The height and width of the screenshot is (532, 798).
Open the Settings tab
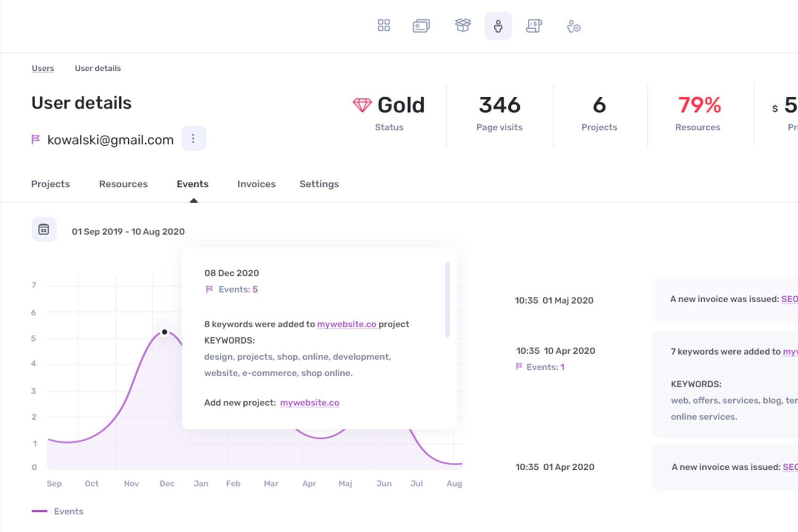319,184
